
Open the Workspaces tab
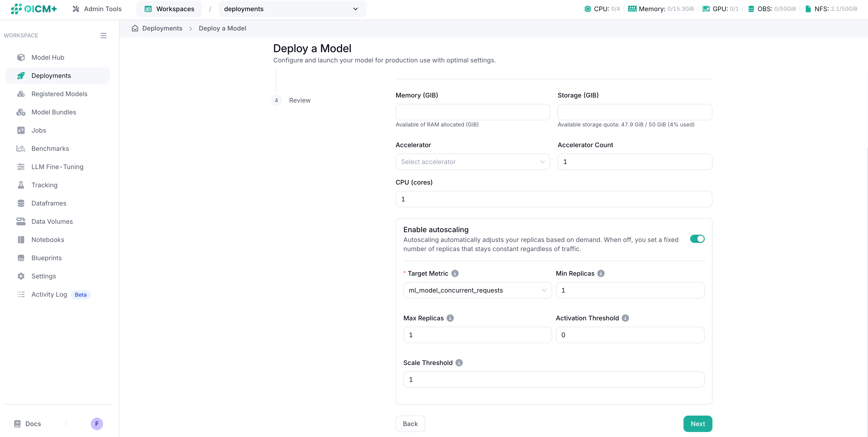(169, 9)
